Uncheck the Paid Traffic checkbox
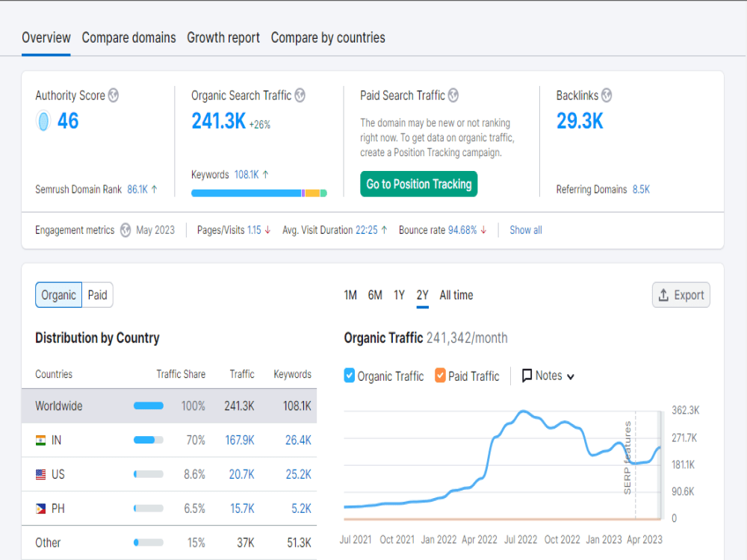Screen dimensions: 747x560 [x=440, y=376]
